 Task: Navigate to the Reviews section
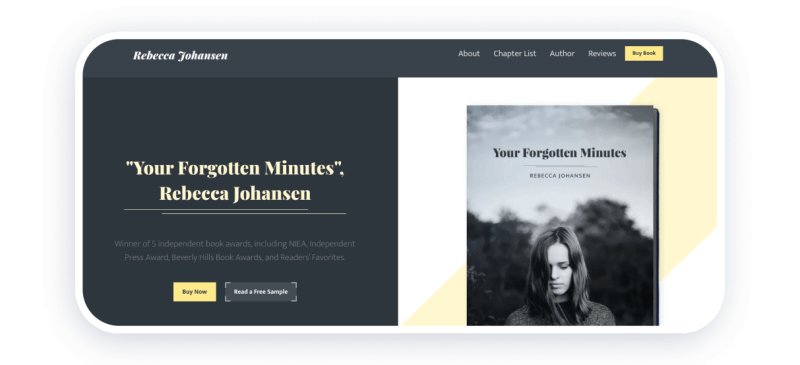[602, 54]
